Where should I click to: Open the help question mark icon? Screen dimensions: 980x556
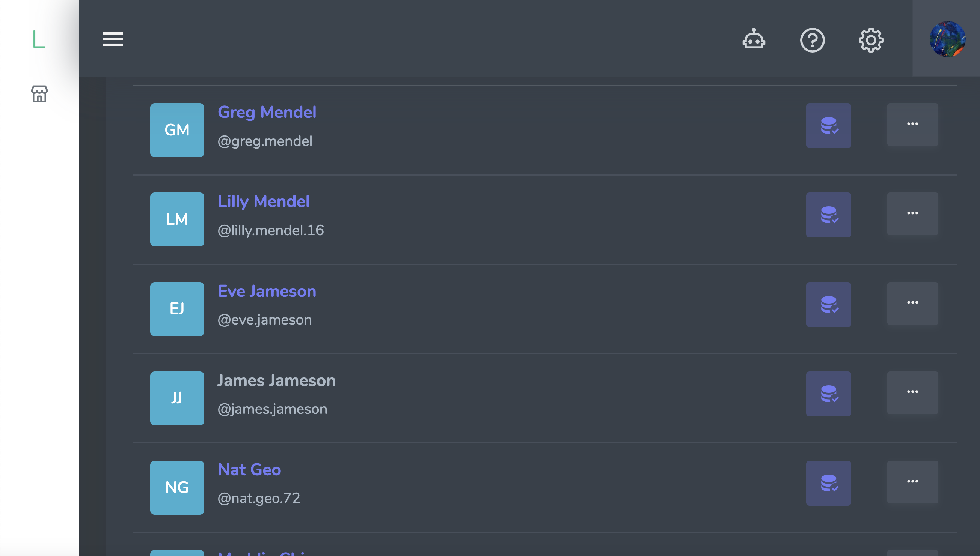[x=812, y=40]
